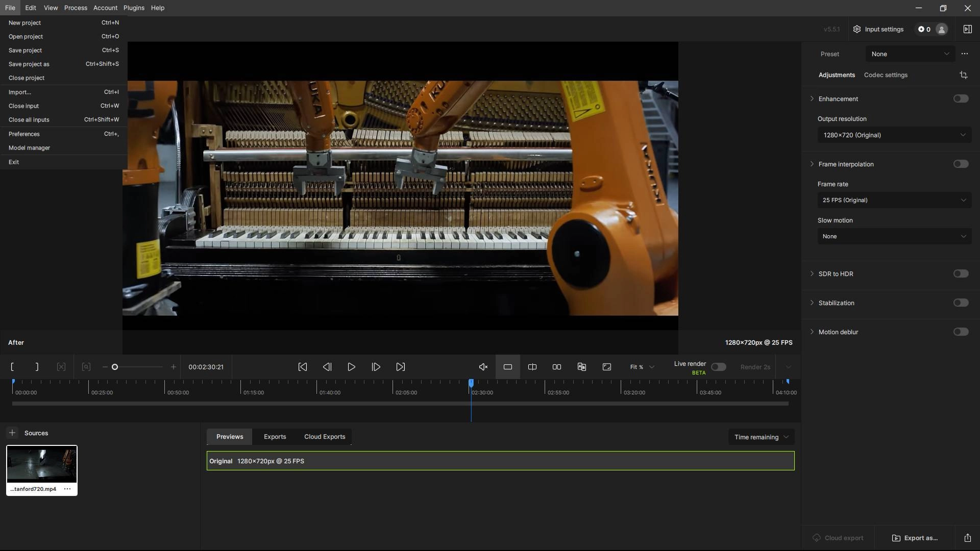Zoom in the timeline with plus
Image resolution: width=980 pixels, height=551 pixels.
click(x=174, y=367)
